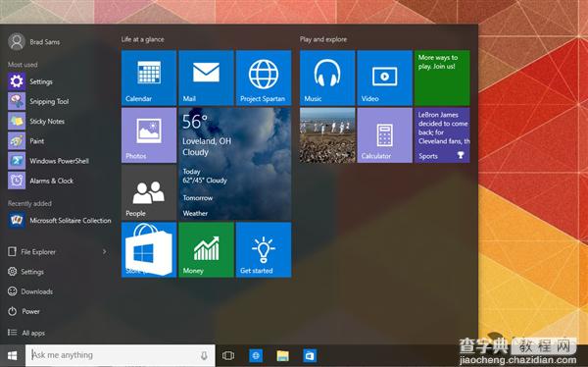The width and height of the screenshot is (588, 367).
Task: Open the Mail tile
Action: [206, 78]
